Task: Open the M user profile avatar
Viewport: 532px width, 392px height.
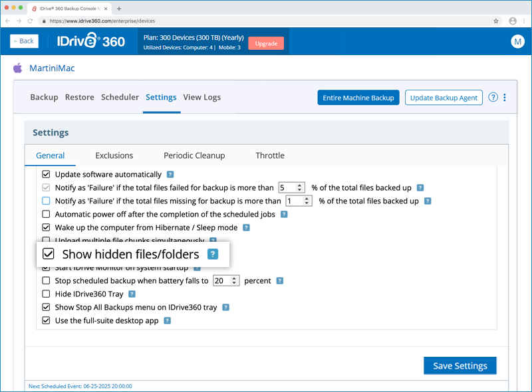Action: click(x=517, y=41)
